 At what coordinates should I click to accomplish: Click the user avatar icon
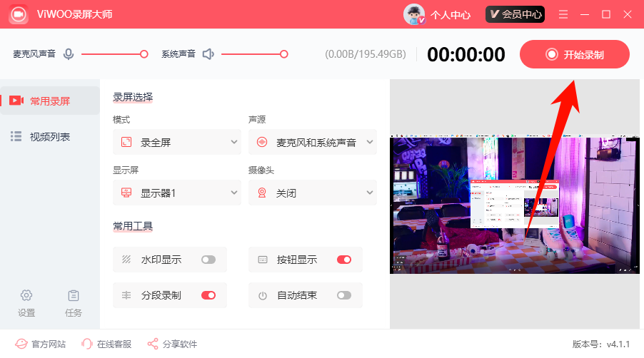tap(414, 14)
